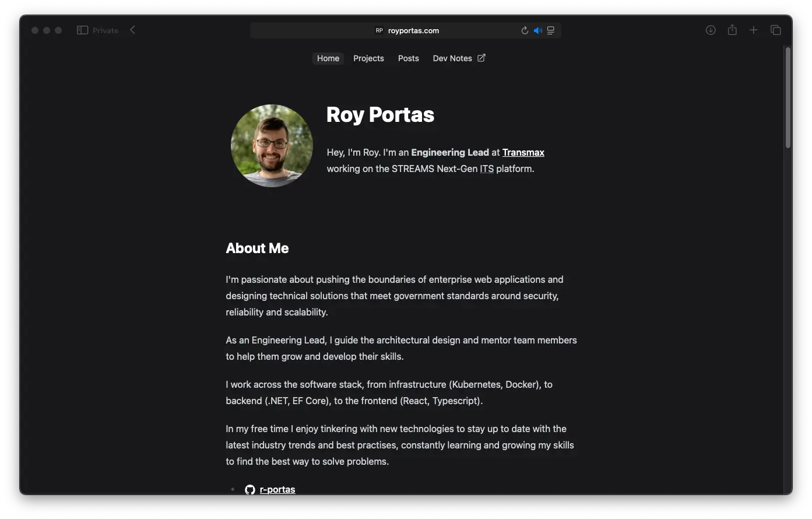Click the vertical page scrollbar thumb

pyautogui.click(x=788, y=97)
